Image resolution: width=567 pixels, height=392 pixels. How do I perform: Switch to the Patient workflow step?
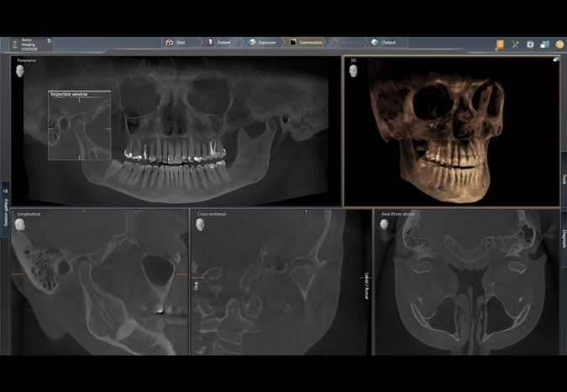pyautogui.click(x=219, y=42)
